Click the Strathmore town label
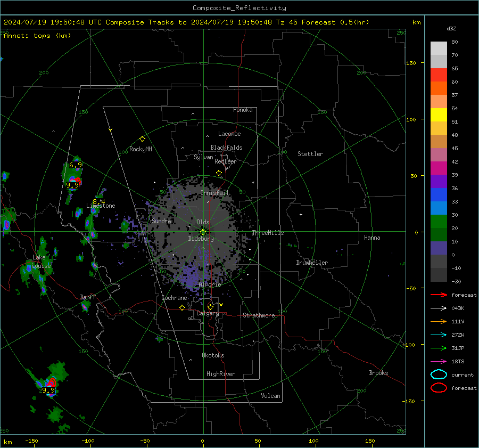 (x=259, y=315)
